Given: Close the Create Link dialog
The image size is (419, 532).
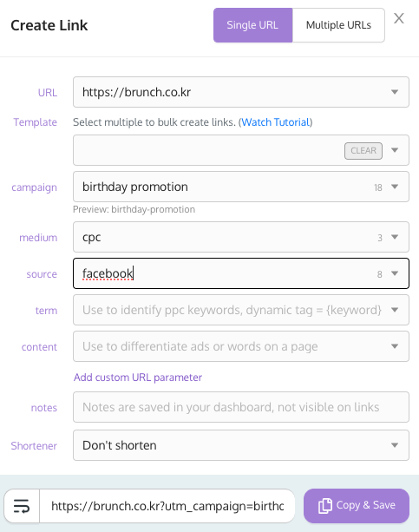Looking at the screenshot, I should tap(399, 18).
